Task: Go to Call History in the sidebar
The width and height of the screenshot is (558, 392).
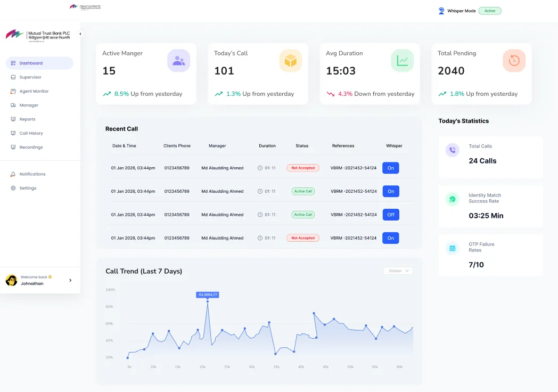Action: click(31, 133)
